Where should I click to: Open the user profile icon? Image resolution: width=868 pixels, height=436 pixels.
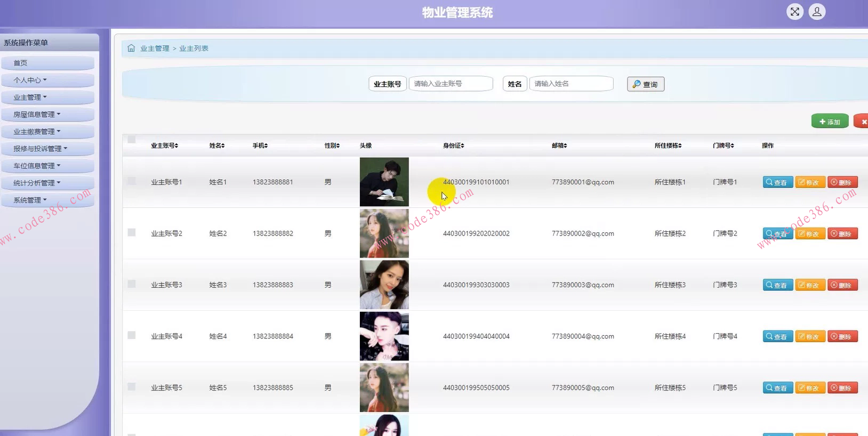click(817, 12)
